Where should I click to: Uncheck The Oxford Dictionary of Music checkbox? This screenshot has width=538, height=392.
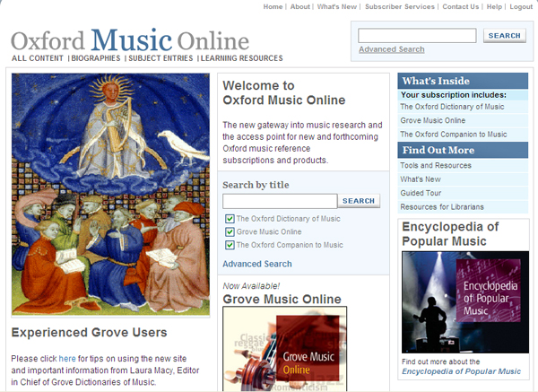click(230, 219)
